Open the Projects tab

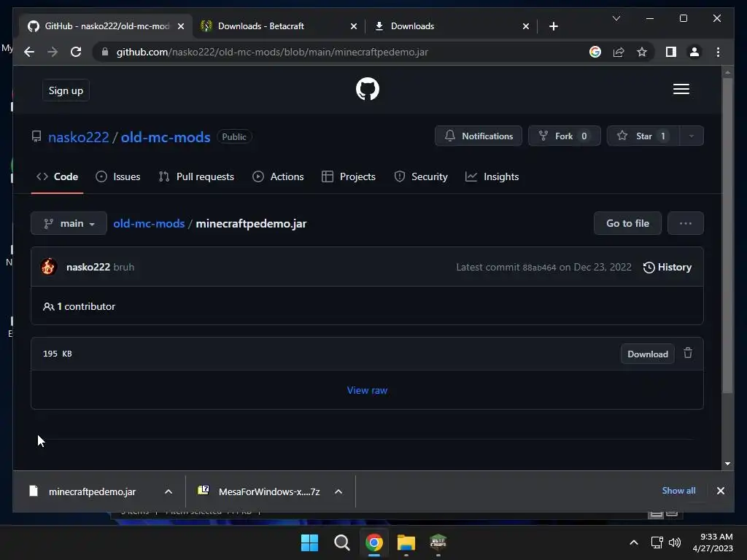[349, 176]
